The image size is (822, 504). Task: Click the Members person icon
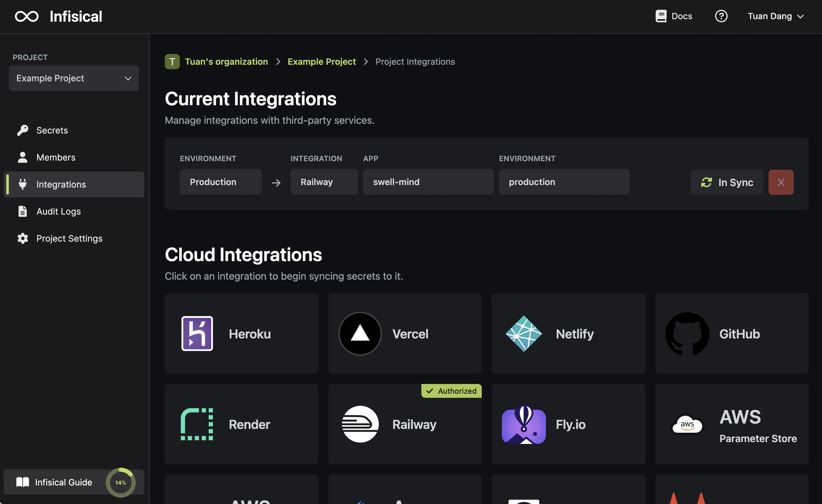23,157
